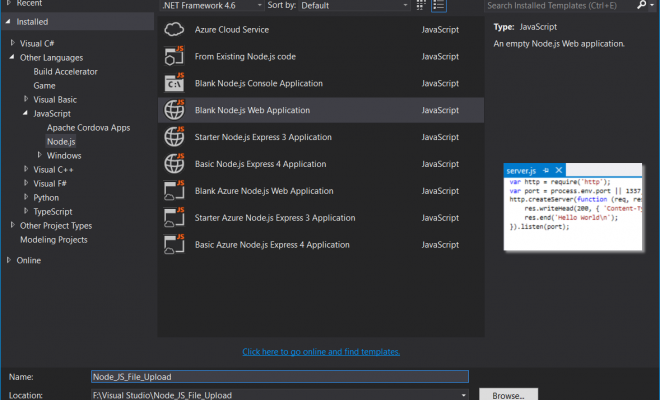Collapse the JavaScript node
This screenshot has width=660, height=400.
point(26,113)
